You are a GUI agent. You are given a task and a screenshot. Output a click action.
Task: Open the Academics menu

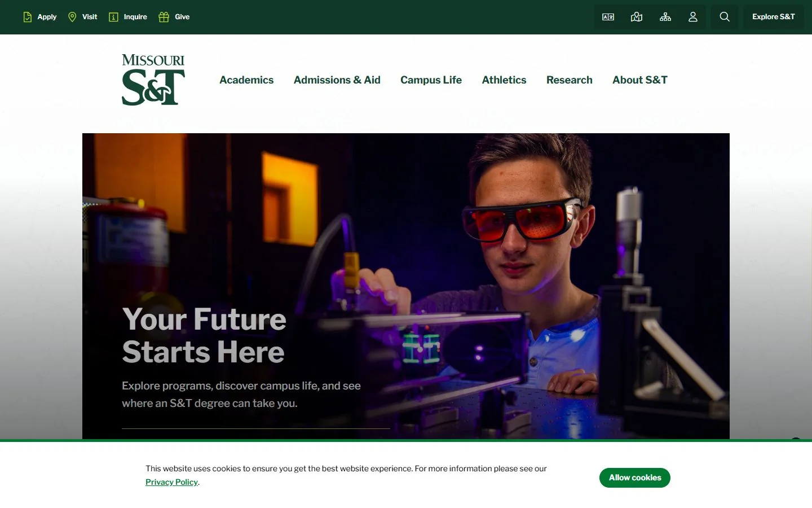(246, 80)
